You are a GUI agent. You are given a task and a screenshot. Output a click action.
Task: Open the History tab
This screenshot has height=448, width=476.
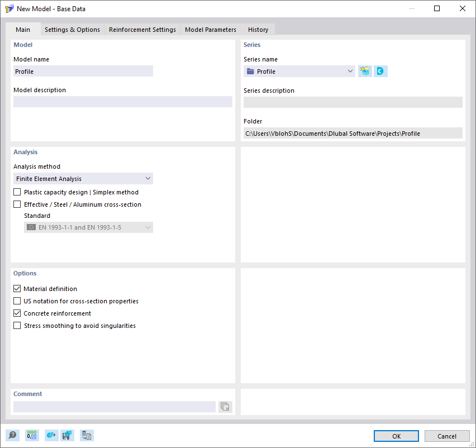click(x=258, y=30)
